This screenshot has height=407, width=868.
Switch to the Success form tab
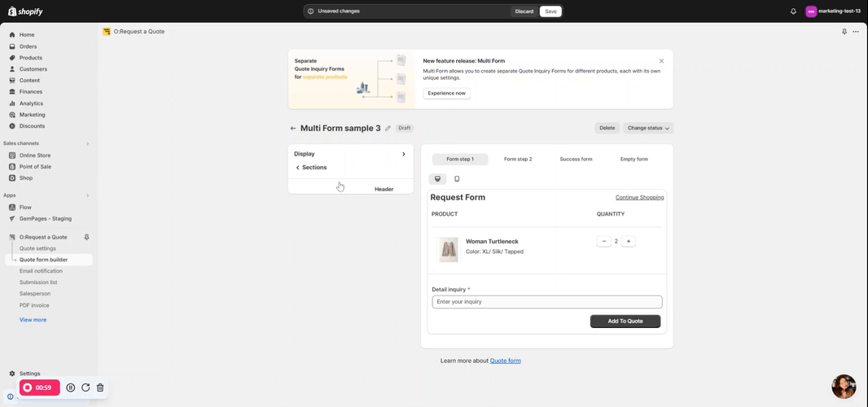tap(576, 160)
